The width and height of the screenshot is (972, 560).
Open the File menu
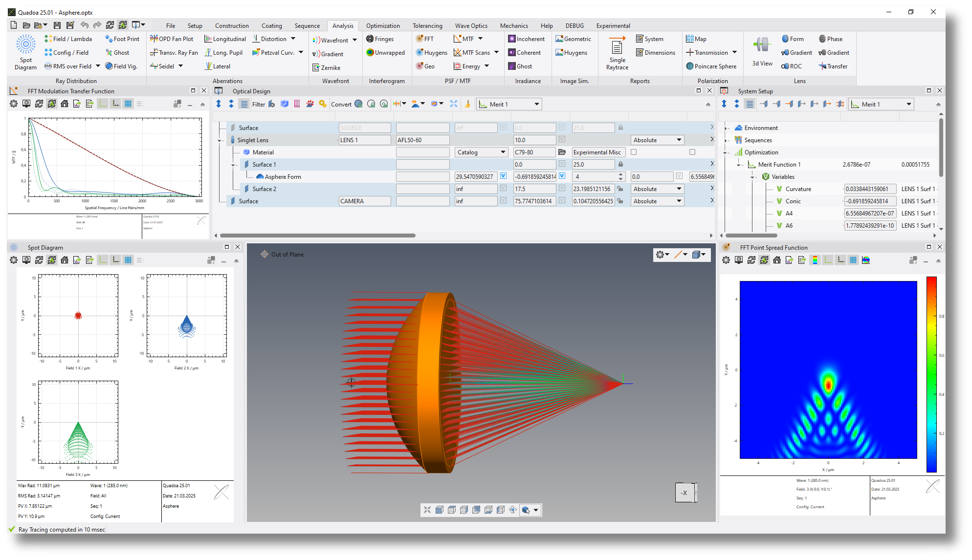171,25
